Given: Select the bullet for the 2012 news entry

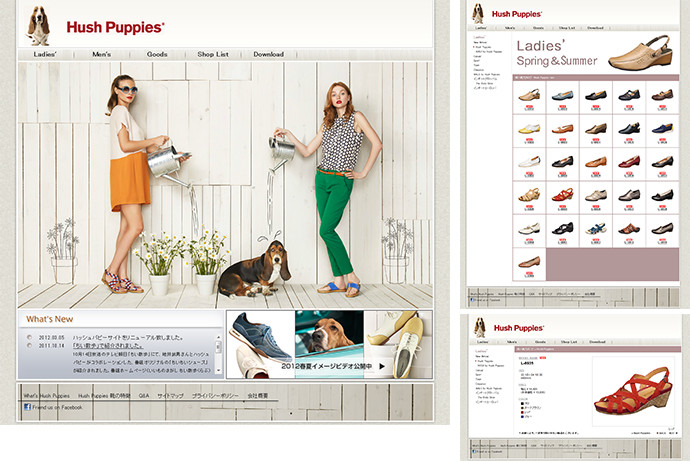Looking at the screenshot, I should (x=29, y=337).
